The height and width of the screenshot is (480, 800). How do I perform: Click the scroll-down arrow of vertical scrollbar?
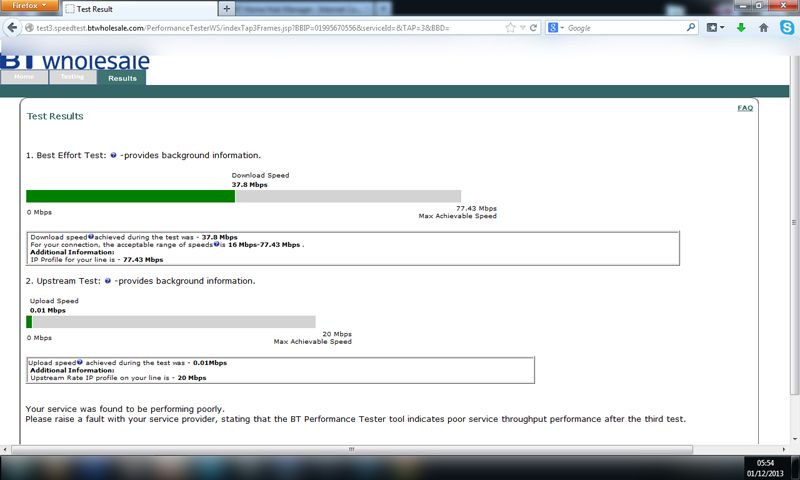(x=794, y=439)
